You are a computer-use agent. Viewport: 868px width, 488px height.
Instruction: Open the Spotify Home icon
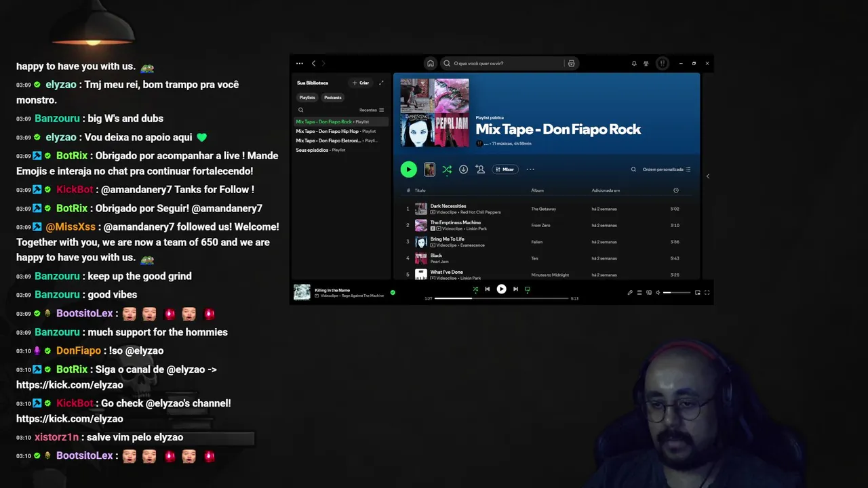click(x=430, y=63)
